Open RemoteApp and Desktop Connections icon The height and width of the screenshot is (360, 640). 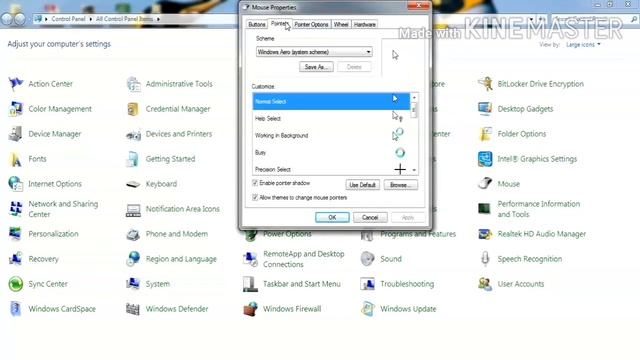click(250, 259)
